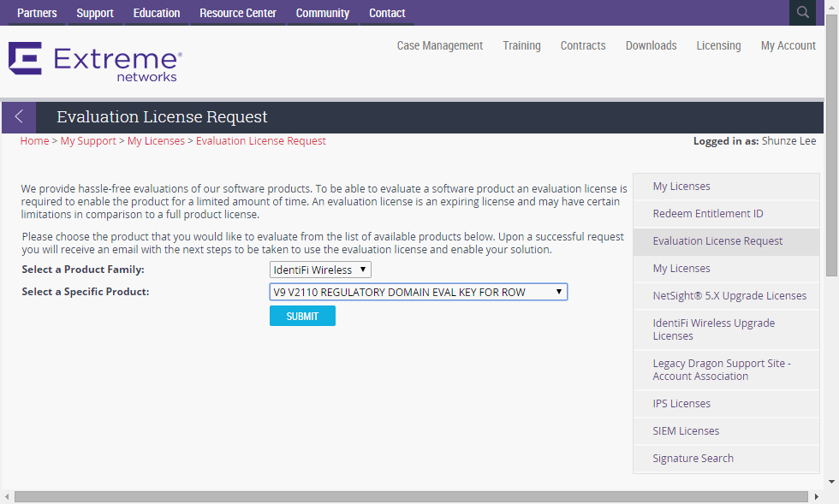Open Redeem Entitlement ID in the sidebar
The width and height of the screenshot is (839, 504).
tap(726, 213)
